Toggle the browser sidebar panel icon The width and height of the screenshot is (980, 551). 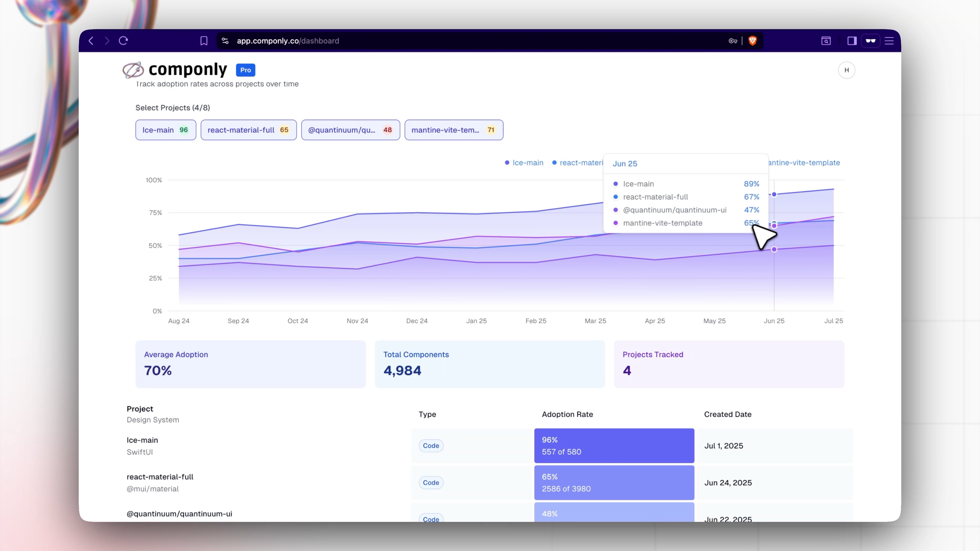[x=852, y=41]
